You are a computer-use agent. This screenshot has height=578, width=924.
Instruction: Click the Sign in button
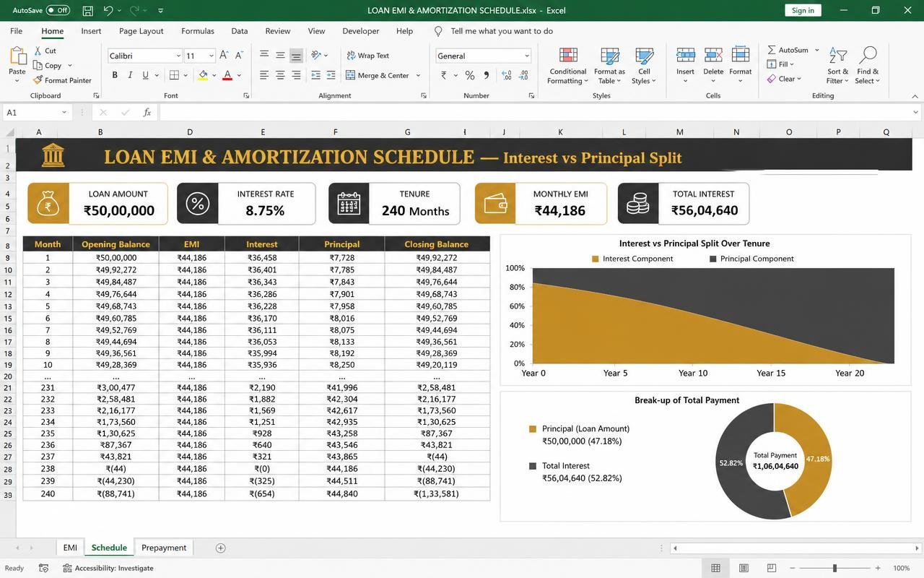click(803, 10)
